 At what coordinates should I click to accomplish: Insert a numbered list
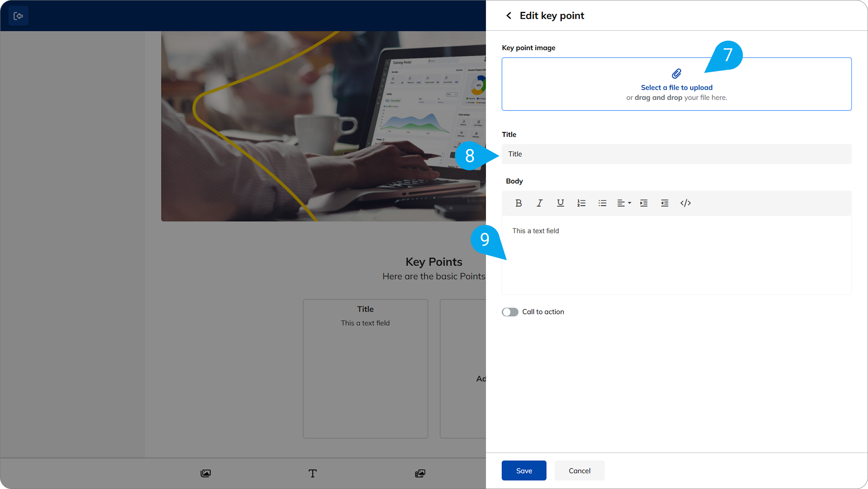click(581, 203)
